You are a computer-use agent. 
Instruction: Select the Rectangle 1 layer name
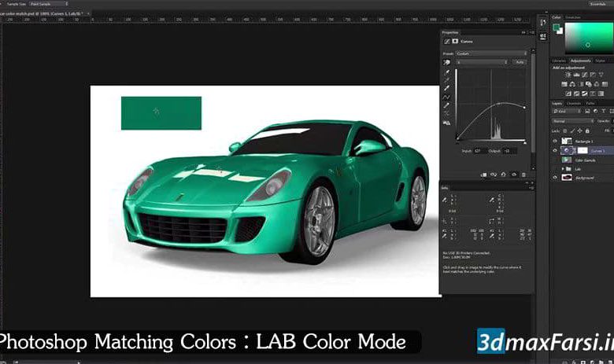pyautogui.click(x=584, y=142)
